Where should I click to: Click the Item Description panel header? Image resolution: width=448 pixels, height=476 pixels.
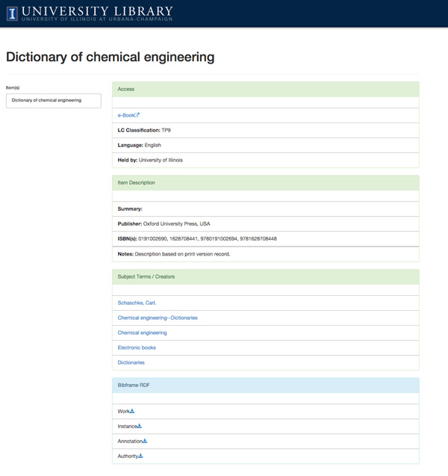[x=265, y=182]
